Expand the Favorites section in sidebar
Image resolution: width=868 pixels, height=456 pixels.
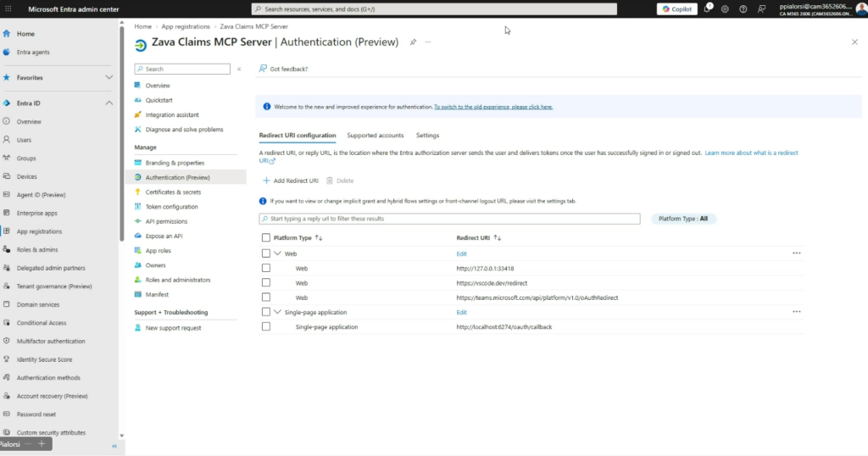tap(108, 77)
